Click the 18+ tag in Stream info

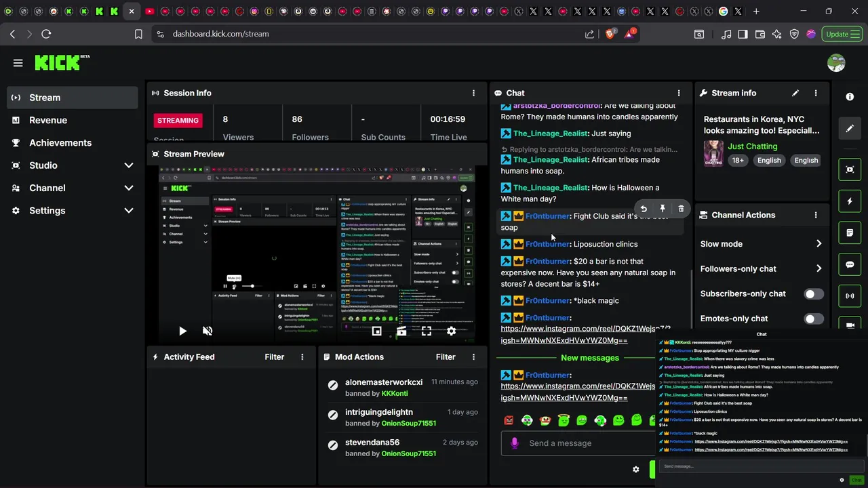738,161
